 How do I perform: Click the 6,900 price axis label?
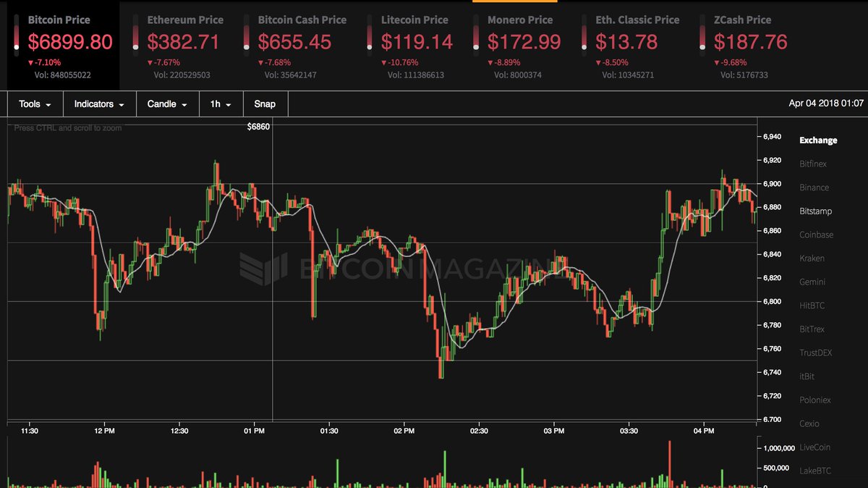[772, 184]
